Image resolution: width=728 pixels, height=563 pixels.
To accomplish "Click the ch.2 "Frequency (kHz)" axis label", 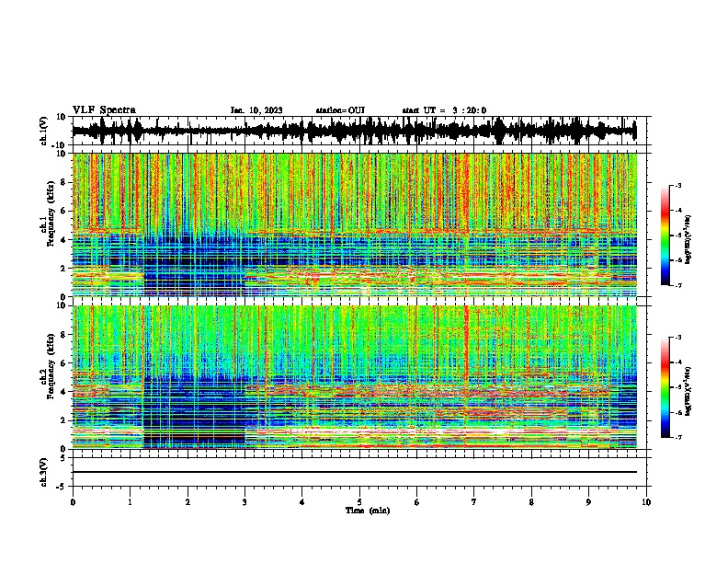I will [51, 367].
